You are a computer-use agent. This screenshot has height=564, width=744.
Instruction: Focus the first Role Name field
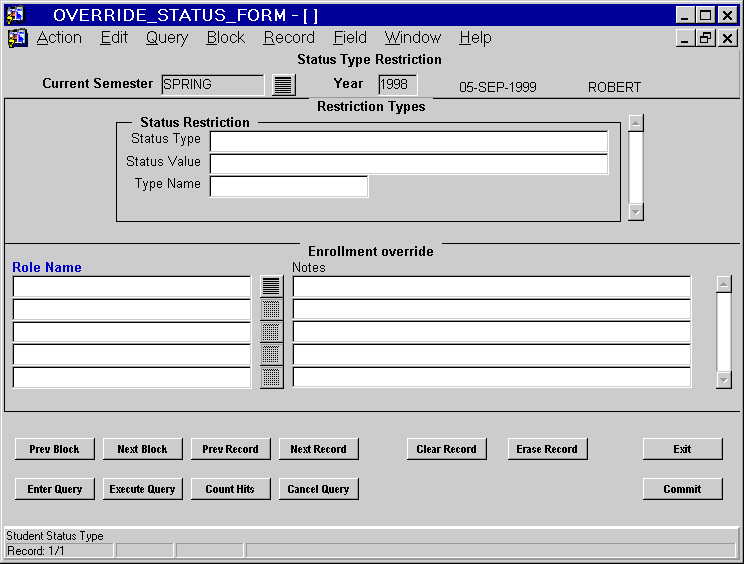[x=132, y=287]
